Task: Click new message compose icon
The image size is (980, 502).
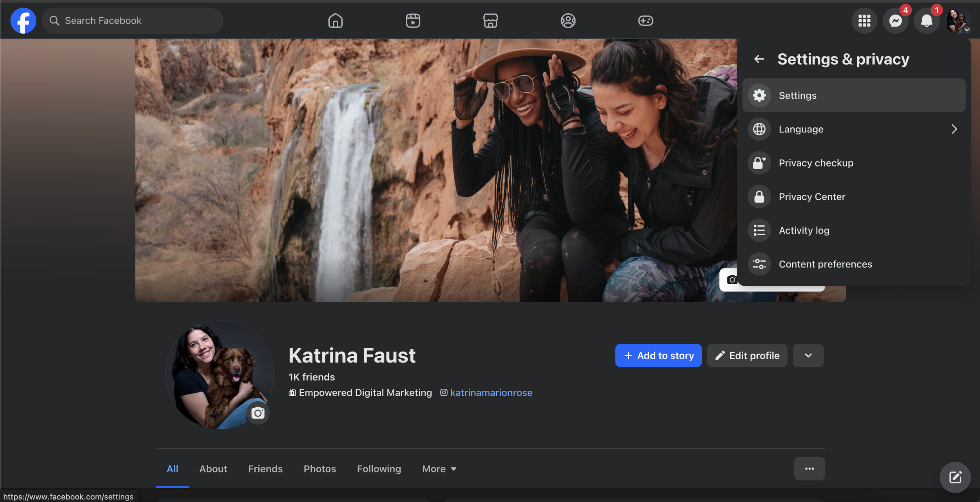Action: pyautogui.click(x=955, y=477)
